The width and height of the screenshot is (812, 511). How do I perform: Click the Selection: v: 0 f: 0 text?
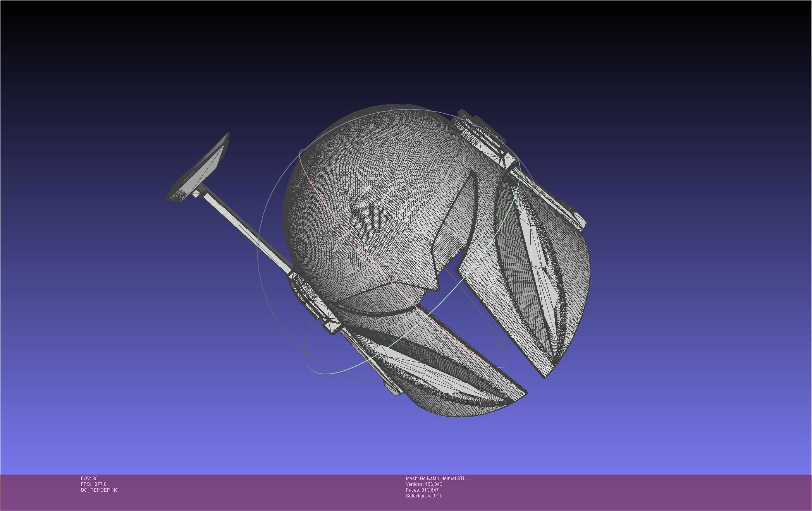tap(424, 496)
